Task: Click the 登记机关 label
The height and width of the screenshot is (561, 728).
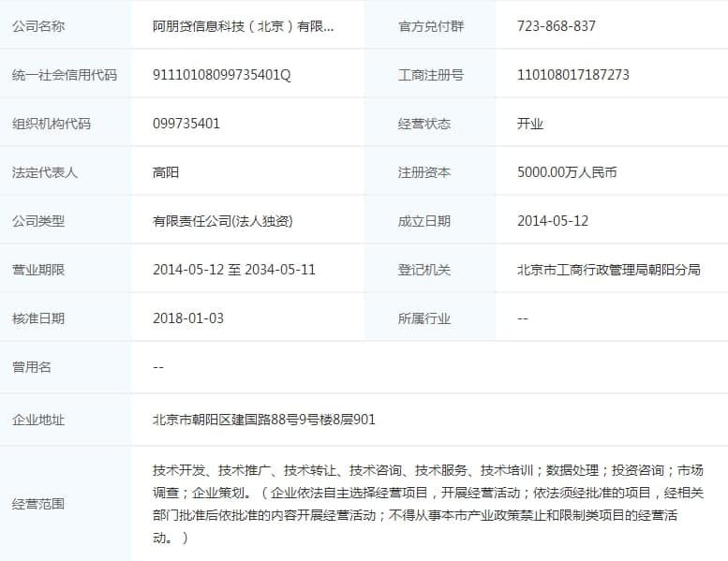Action: tap(424, 270)
